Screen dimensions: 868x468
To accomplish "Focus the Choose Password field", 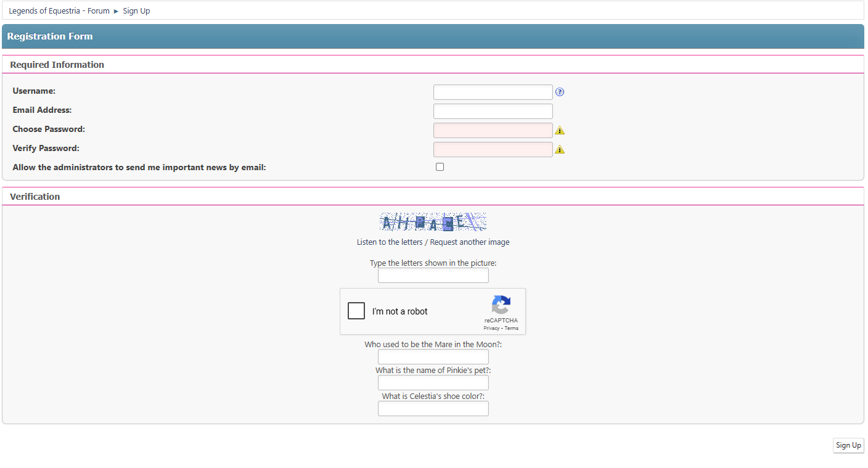I will [493, 130].
